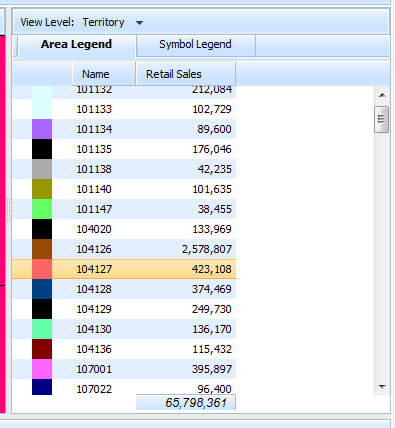Click the Territory value in View Level
This screenshot has width=395, height=428.
pos(103,22)
